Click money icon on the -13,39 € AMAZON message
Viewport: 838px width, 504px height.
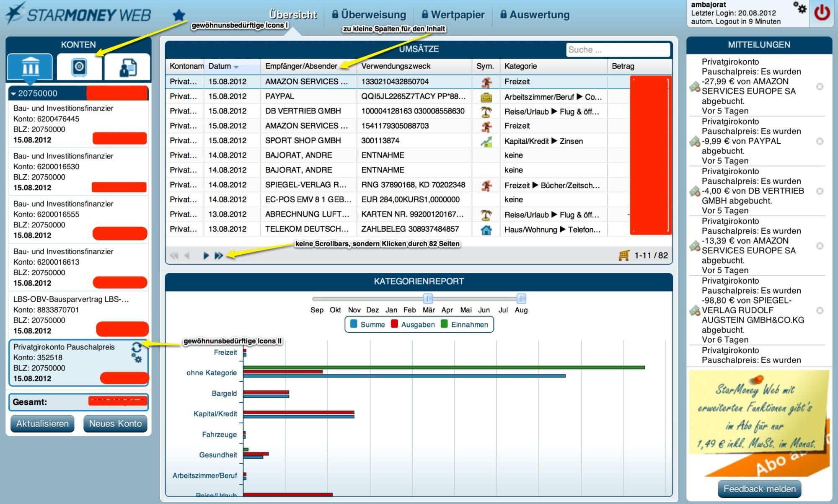[695, 246]
